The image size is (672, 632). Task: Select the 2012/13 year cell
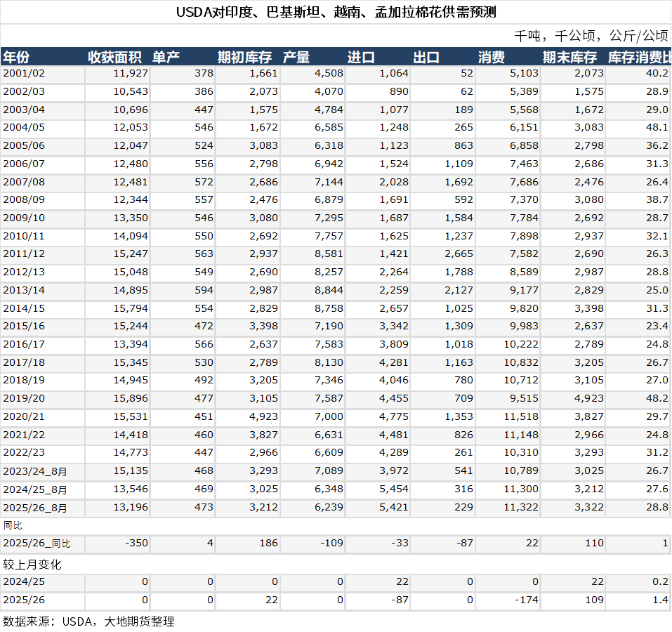pos(24,272)
